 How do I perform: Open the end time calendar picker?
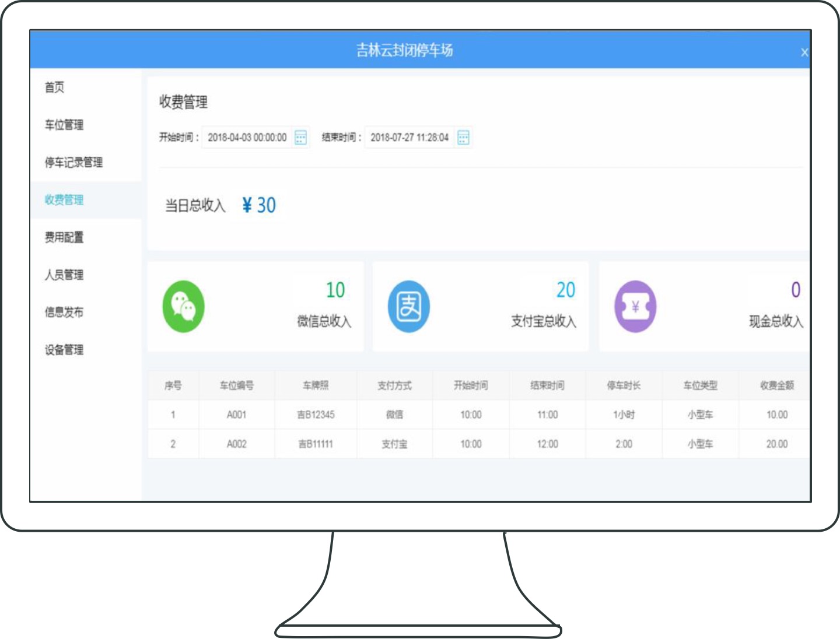(463, 138)
